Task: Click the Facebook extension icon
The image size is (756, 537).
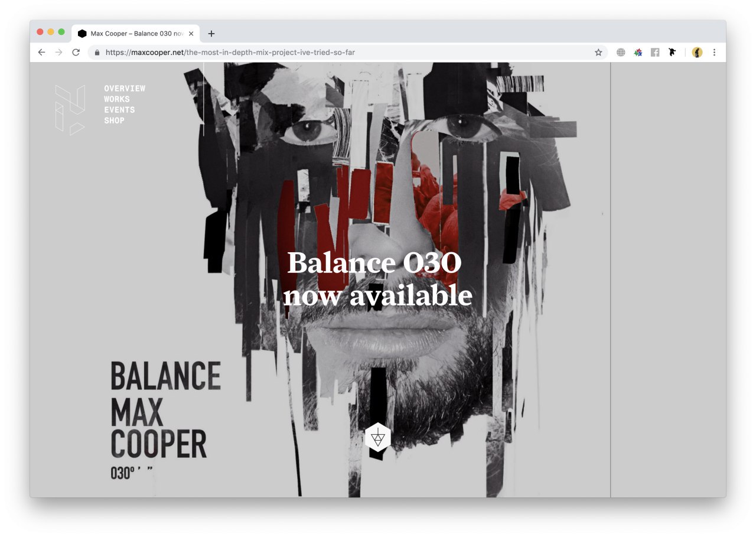Action: (x=655, y=53)
